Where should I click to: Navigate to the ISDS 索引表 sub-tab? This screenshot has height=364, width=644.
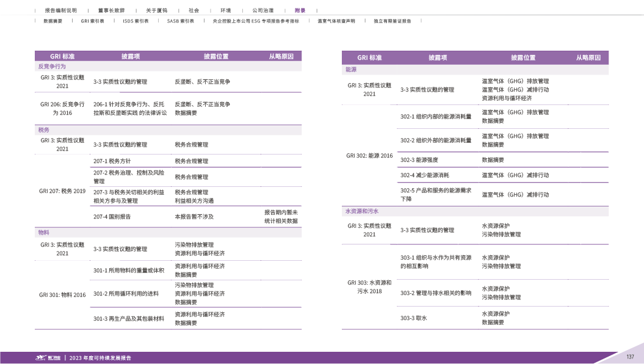[x=136, y=21]
